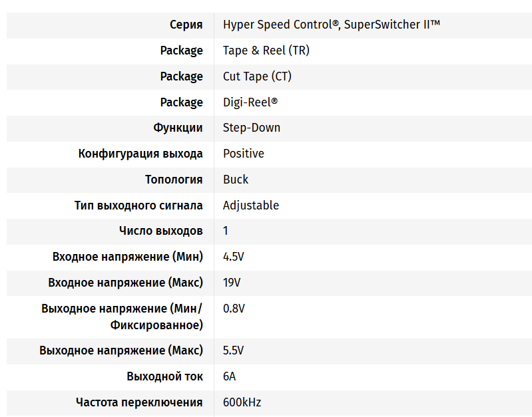
Task: Click the "Топология" row label
Action: click(174, 180)
